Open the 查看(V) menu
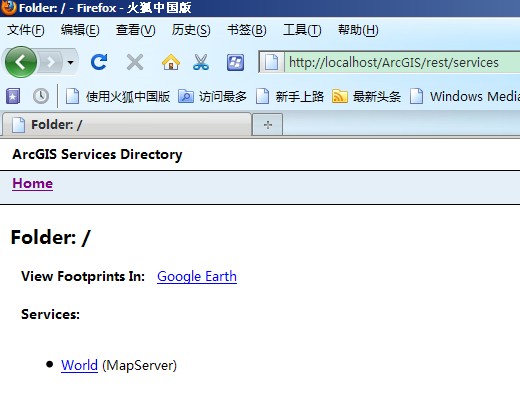 (135, 30)
